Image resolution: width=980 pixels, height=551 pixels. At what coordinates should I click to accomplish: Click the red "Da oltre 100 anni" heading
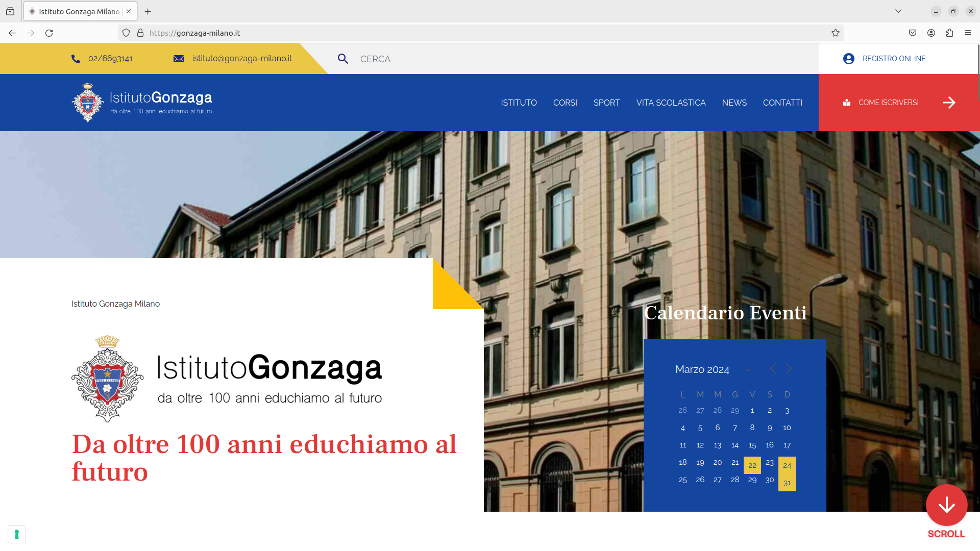tap(264, 458)
